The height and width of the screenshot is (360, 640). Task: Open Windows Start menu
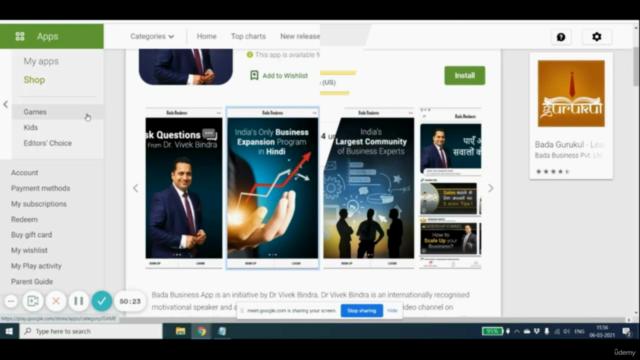[x=9, y=331]
